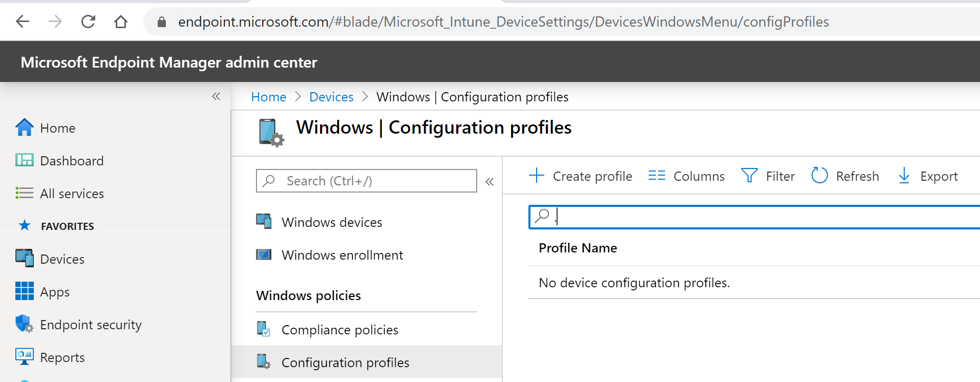Click the Columns list icon
The image size is (980, 382).
656,176
